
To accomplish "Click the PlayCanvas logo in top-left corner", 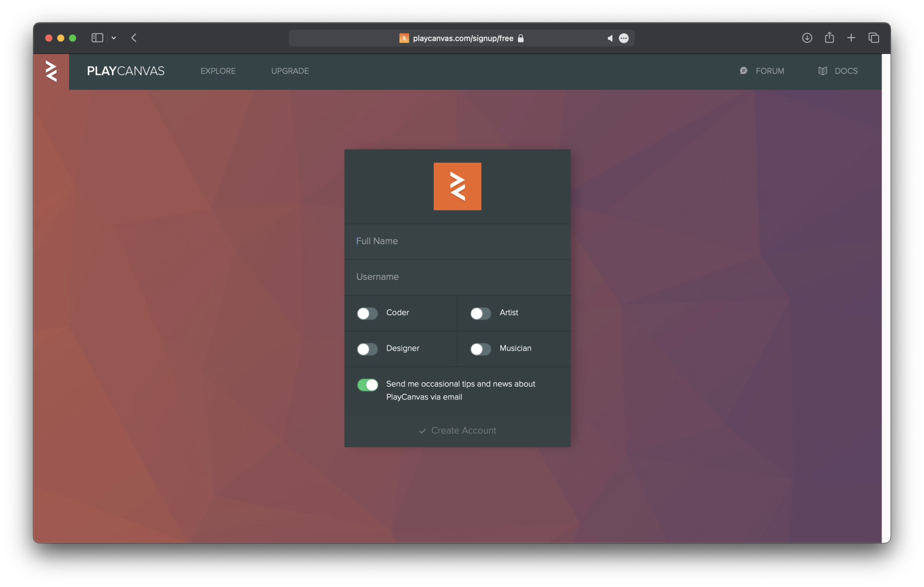I will [x=51, y=71].
